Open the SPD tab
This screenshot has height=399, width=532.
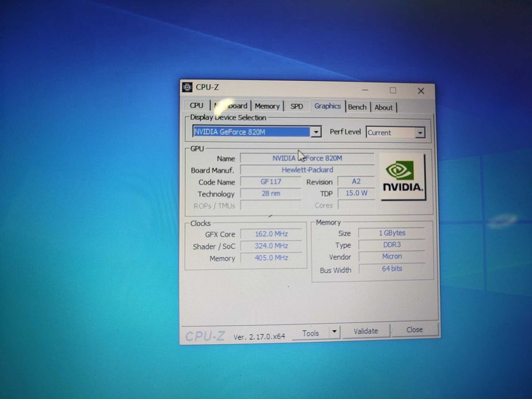coord(297,107)
